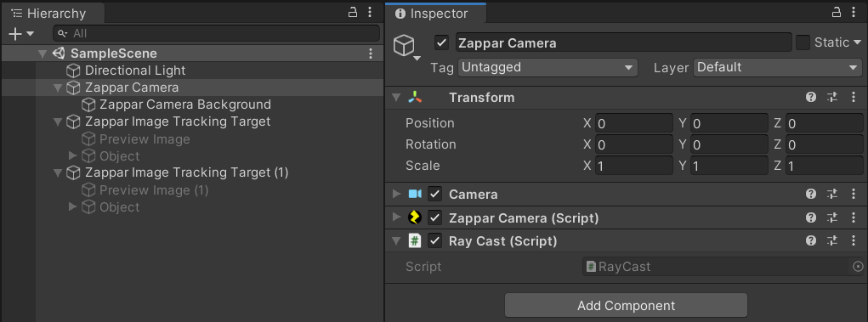Click the Add Component button

626,305
